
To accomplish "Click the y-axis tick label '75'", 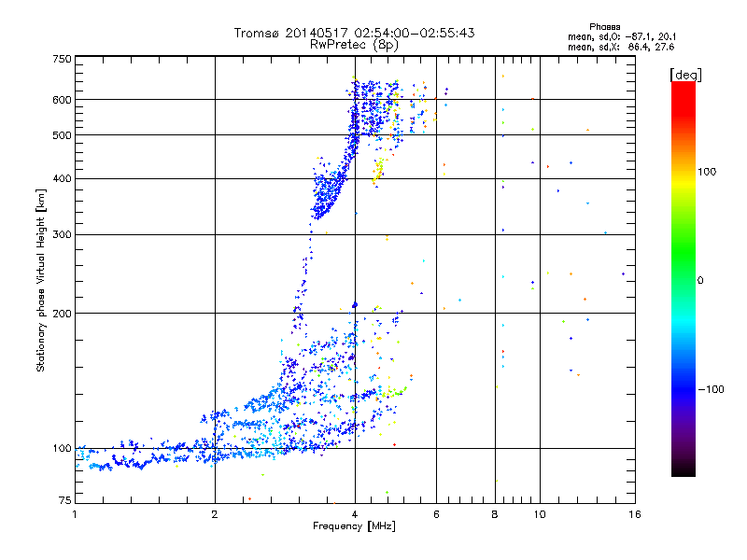I will [x=65, y=500].
